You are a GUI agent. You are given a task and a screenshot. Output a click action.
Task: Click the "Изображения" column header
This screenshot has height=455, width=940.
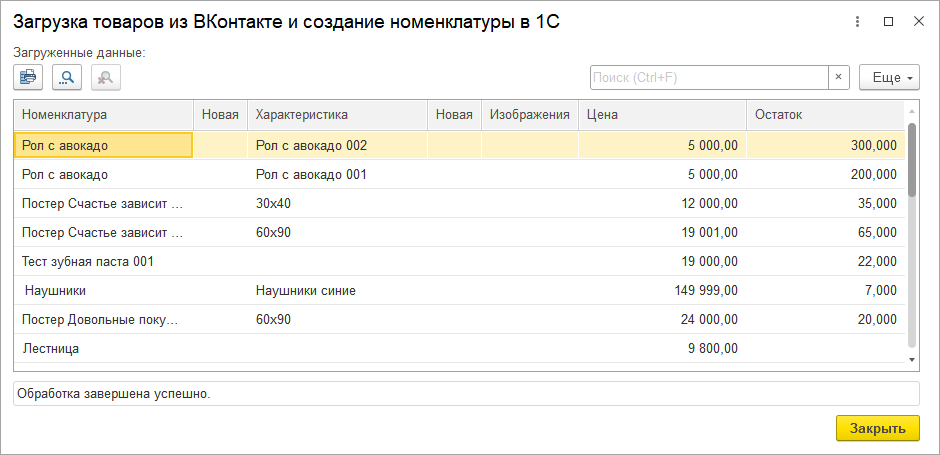point(529,115)
